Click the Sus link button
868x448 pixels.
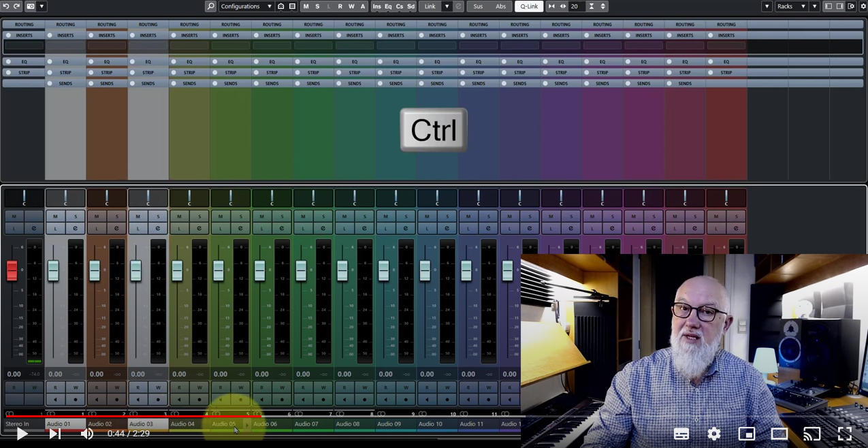[479, 6]
